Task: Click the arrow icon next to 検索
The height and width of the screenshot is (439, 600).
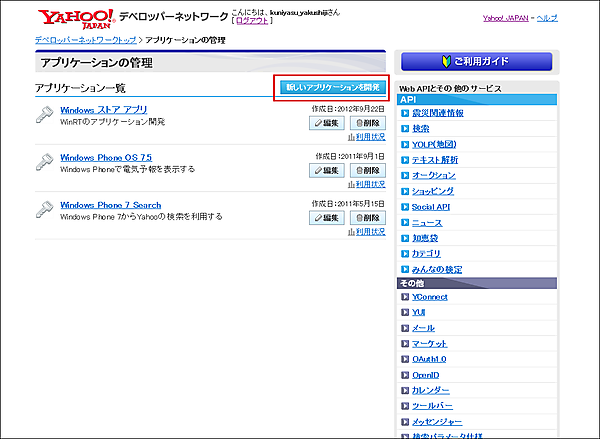Action: coord(405,129)
